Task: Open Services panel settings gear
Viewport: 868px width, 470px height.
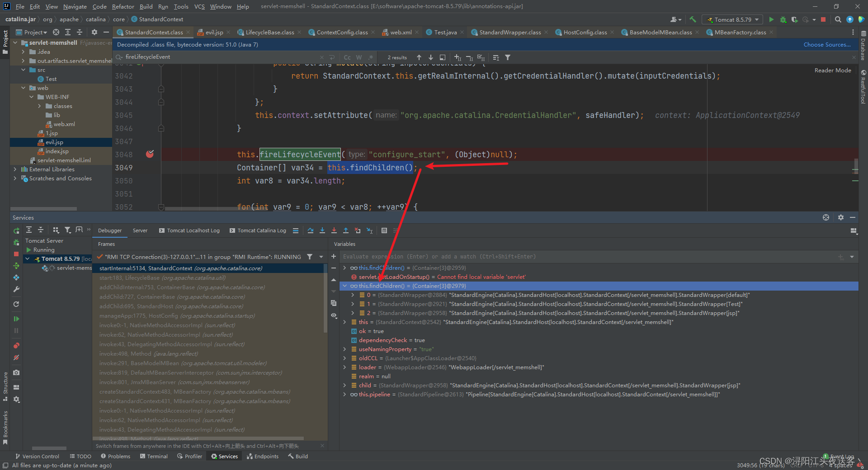Action: click(x=841, y=217)
